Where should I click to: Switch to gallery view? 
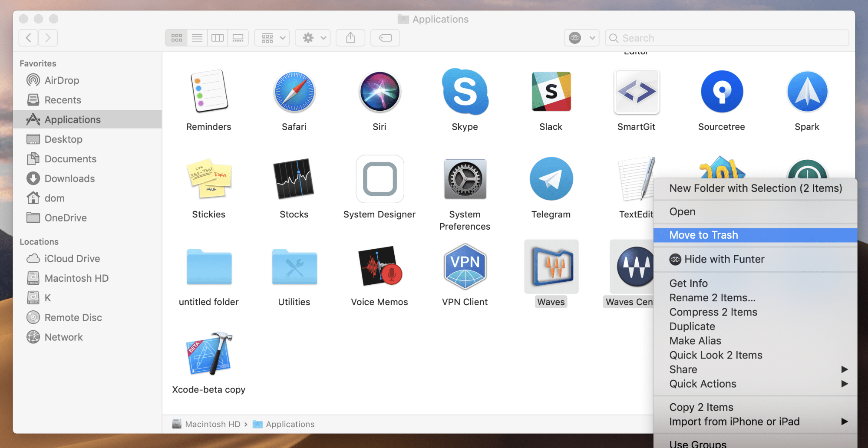coord(238,38)
